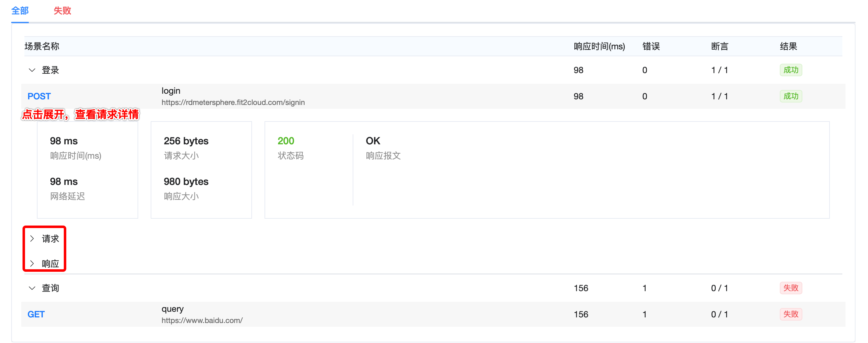The height and width of the screenshot is (343, 868).
Task: Click the 状态码 label
Action: click(290, 156)
